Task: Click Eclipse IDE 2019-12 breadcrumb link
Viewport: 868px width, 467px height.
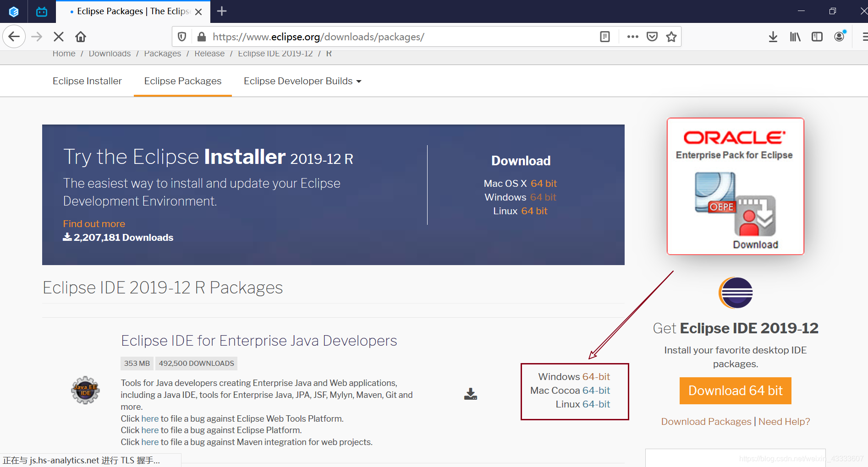Action: pyautogui.click(x=275, y=54)
